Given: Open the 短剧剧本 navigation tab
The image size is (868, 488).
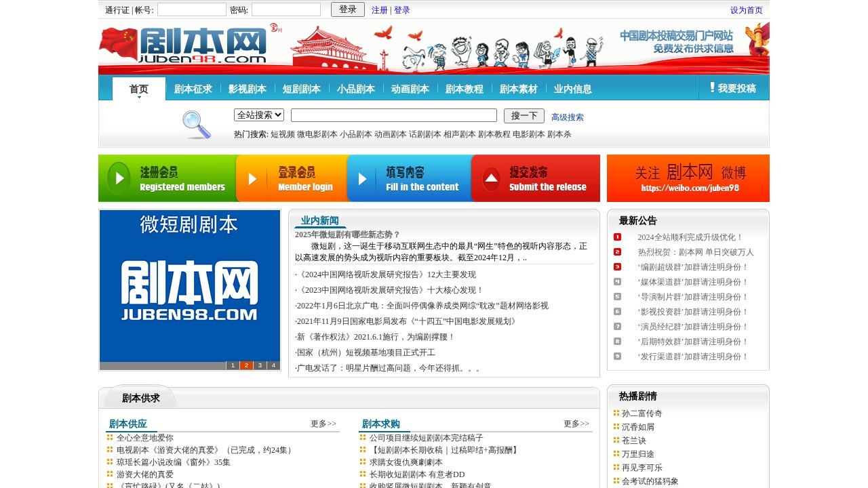Looking at the screenshot, I should 301,88.
